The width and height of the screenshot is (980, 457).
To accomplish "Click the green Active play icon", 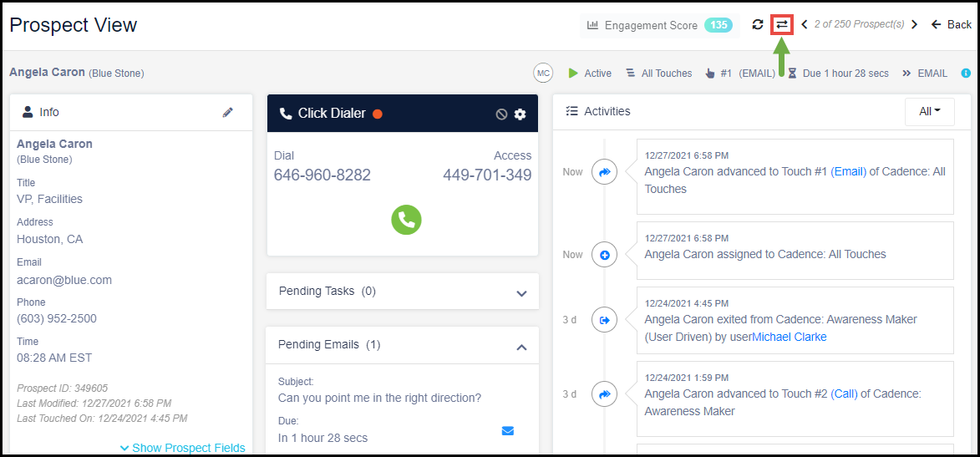I will 573,74.
